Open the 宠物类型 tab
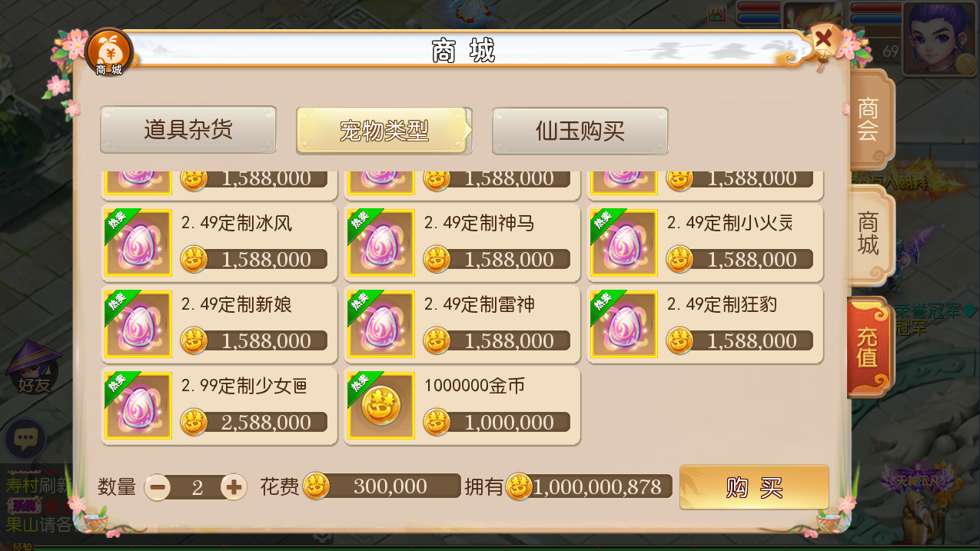 click(x=384, y=131)
